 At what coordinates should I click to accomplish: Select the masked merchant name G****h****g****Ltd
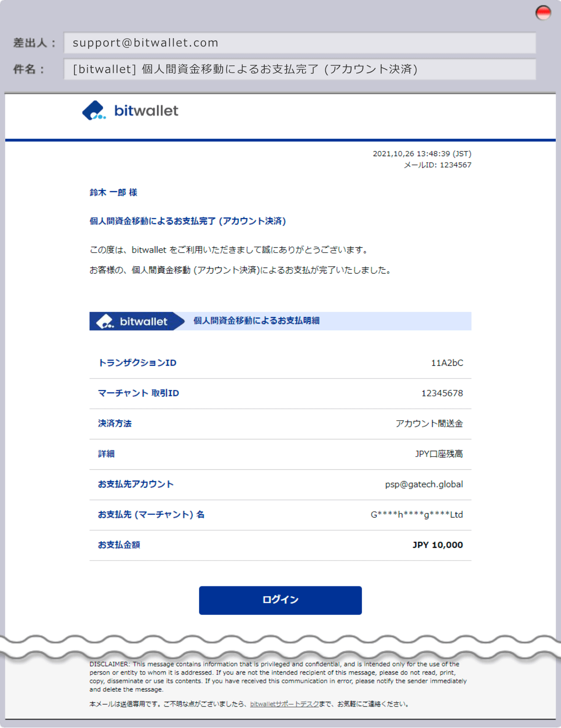[417, 514]
